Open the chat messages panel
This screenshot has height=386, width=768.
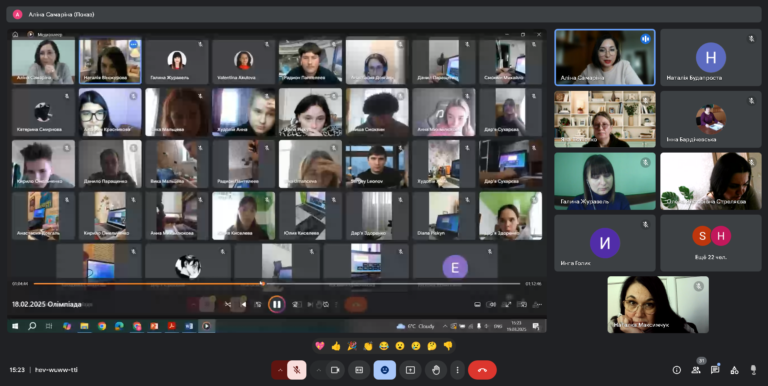point(715,370)
